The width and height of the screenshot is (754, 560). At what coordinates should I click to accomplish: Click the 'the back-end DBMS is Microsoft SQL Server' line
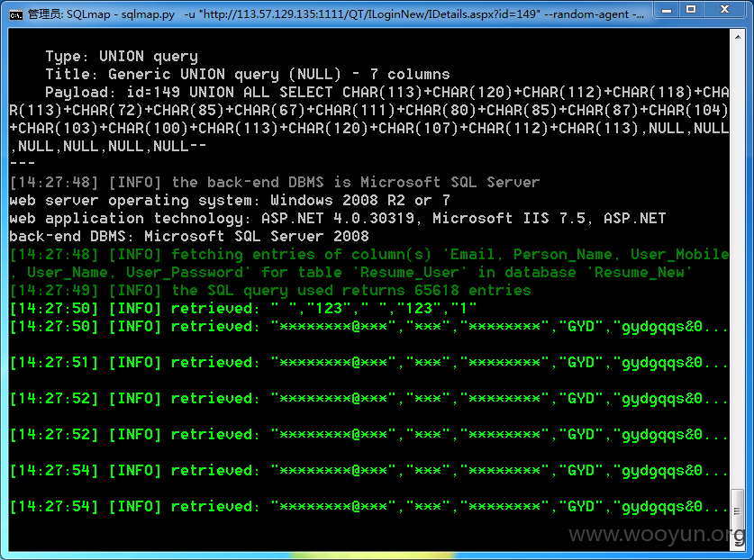tap(275, 183)
